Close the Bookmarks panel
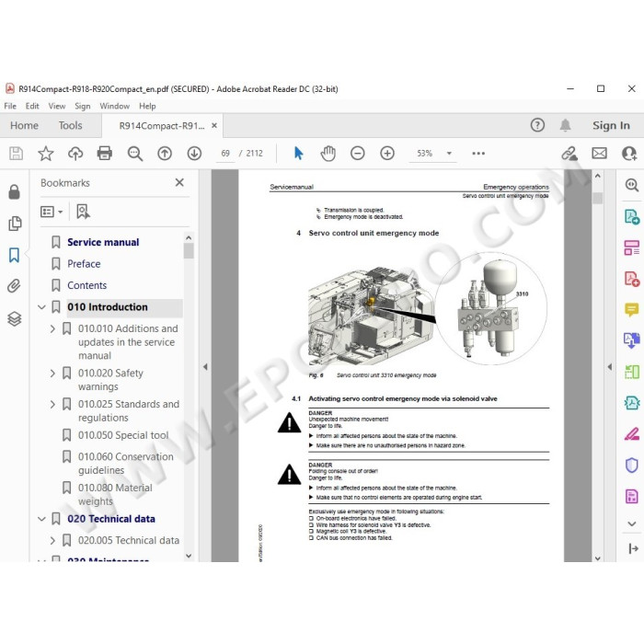Screen dimensions: 644x644 coord(179,182)
